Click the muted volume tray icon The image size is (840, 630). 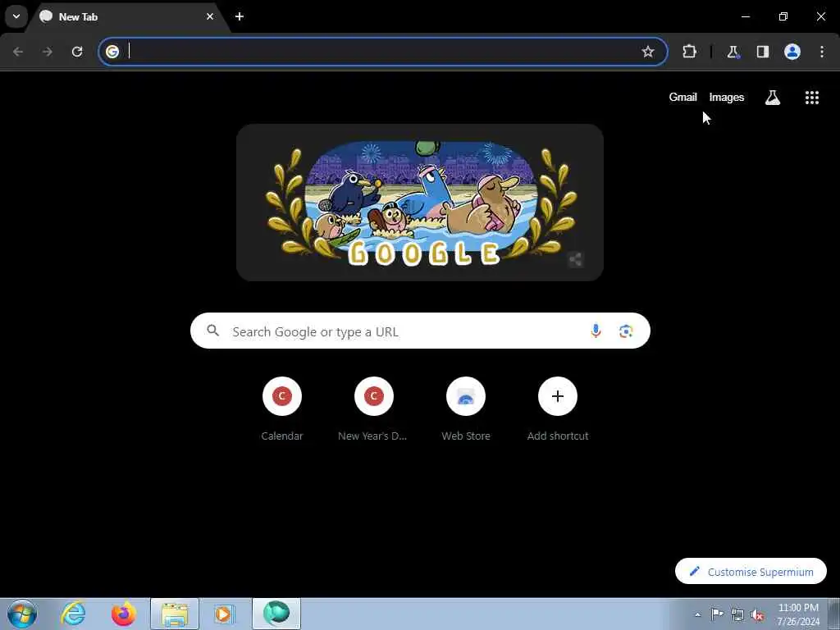(757, 615)
